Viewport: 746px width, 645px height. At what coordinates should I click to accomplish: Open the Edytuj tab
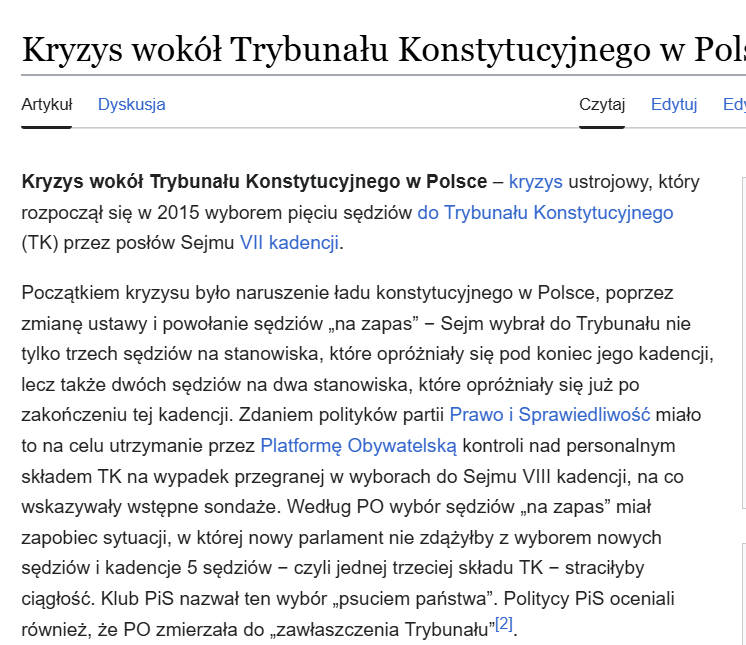pos(674,104)
